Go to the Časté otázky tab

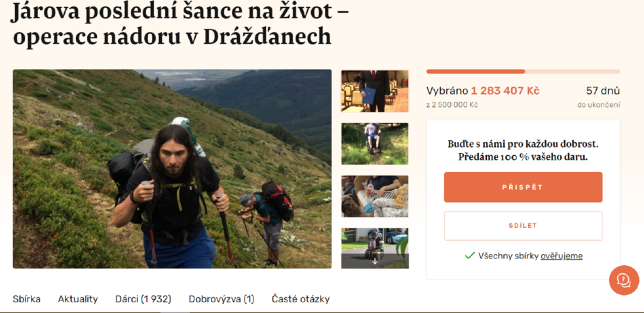pos(301,299)
